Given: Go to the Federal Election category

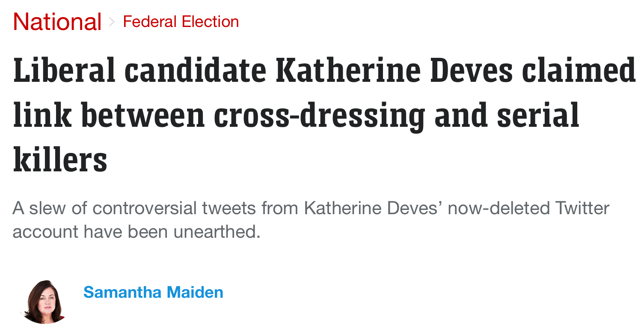Looking at the screenshot, I should pos(181,21).
